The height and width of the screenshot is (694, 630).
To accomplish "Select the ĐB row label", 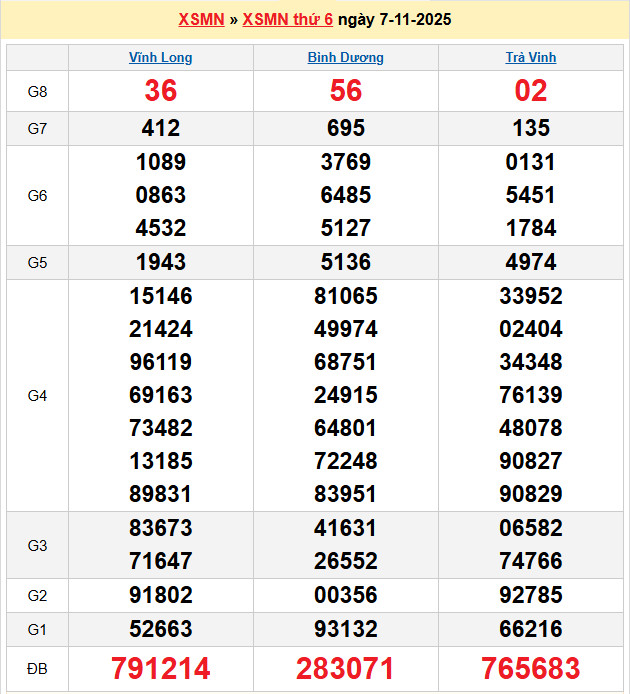I will [38, 668].
